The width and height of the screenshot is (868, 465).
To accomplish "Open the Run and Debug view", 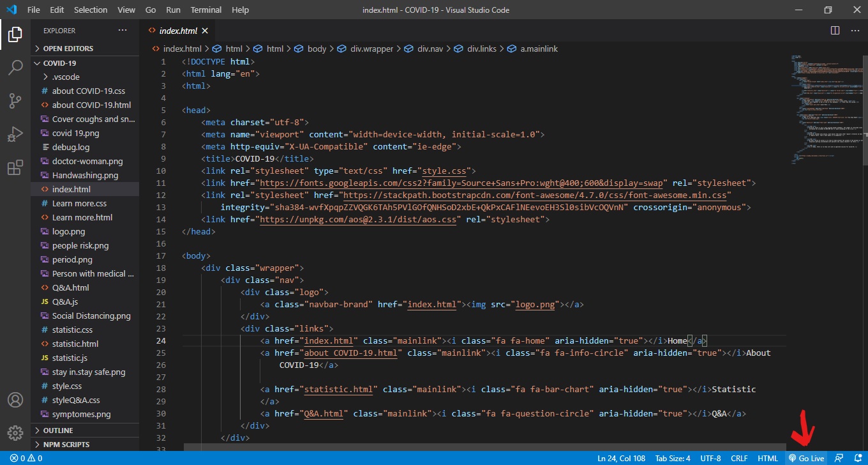I will coord(14,133).
